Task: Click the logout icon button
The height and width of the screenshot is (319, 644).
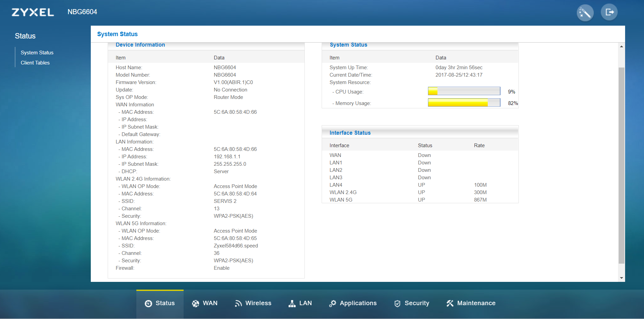Action: 609,12
